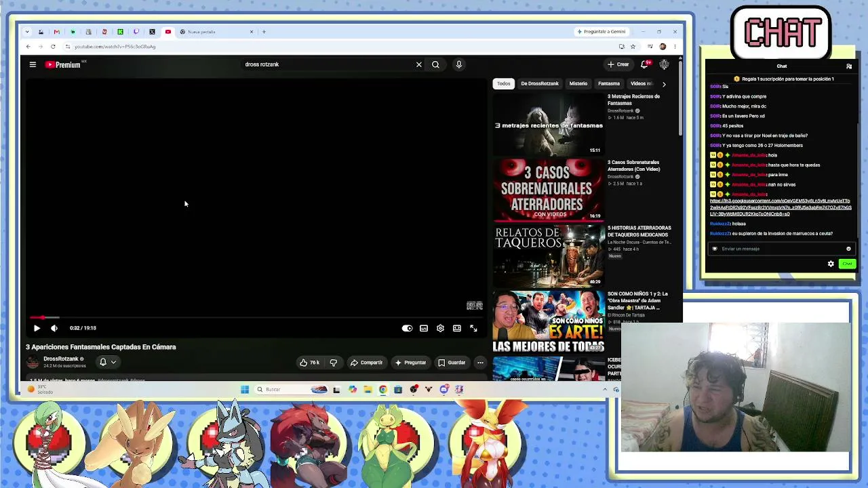
Task: Open Discord from the taskbar
Action: pos(443,390)
